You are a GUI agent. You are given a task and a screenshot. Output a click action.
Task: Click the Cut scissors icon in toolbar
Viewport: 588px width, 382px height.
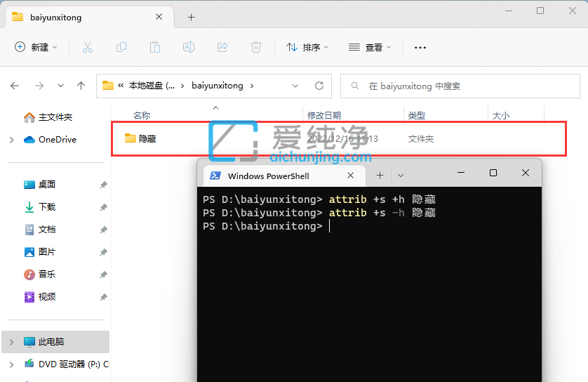(88, 47)
